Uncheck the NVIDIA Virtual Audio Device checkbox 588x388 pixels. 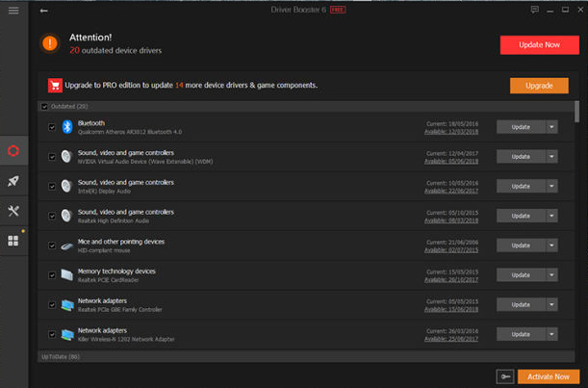52,157
